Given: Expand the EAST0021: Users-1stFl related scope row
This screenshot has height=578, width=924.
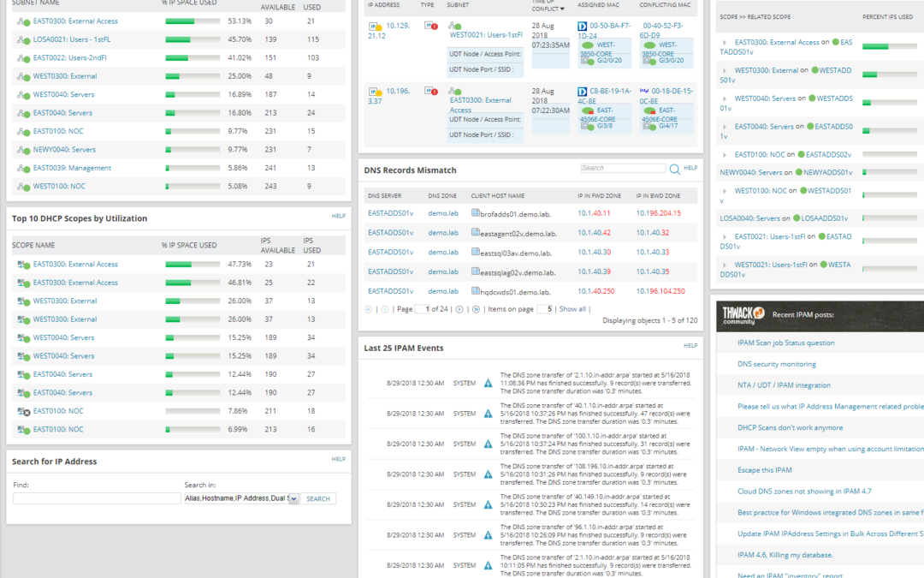Looking at the screenshot, I should [725, 237].
